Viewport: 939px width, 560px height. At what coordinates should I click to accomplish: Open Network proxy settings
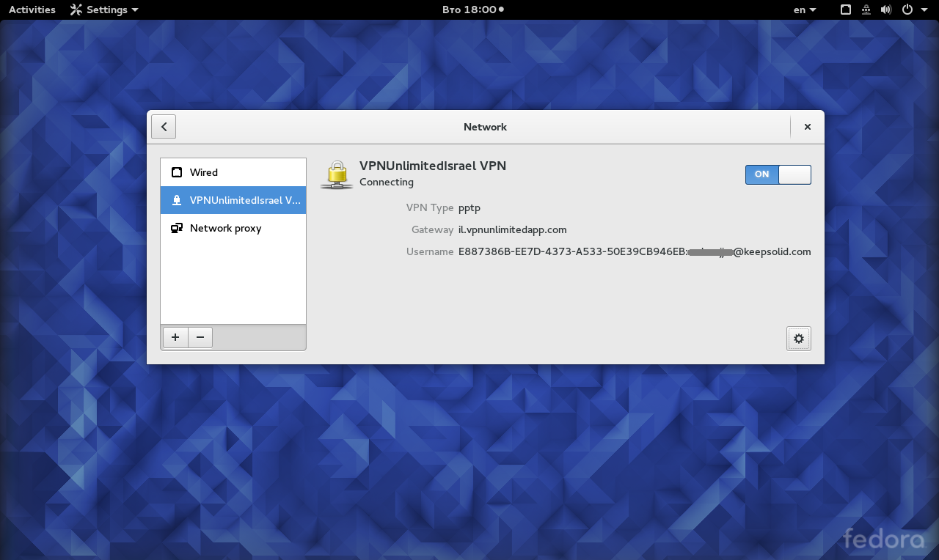pyautogui.click(x=233, y=228)
